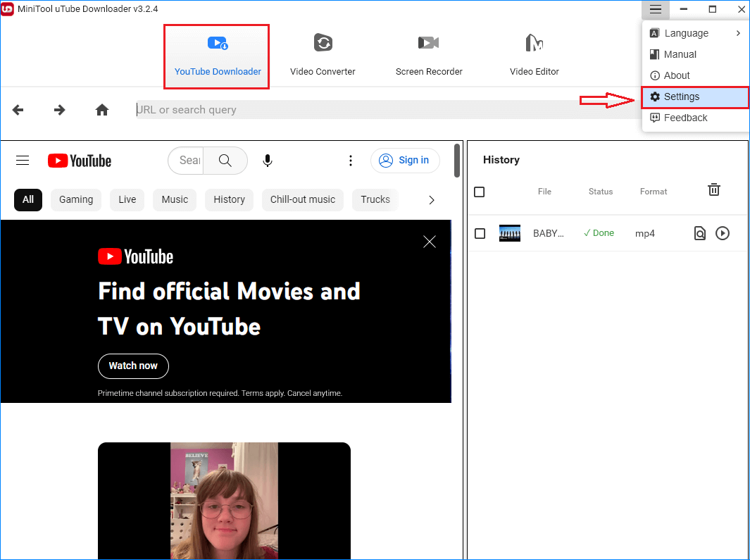Tick the select-all checkbox in History
Image resolution: width=750 pixels, height=560 pixels.
pos(480,192)
